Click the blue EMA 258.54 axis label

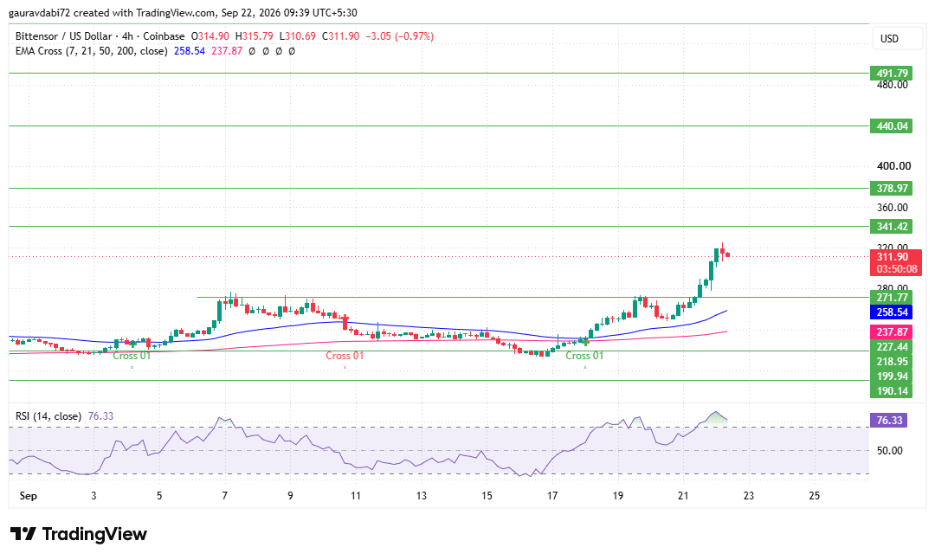892,312
